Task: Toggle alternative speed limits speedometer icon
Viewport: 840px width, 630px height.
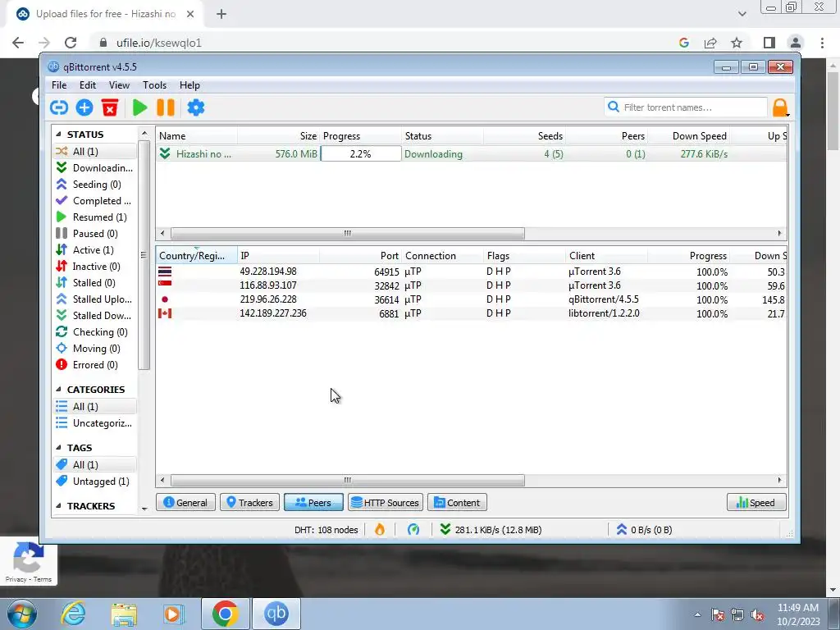Action: pyautogui.click(x=413, y=530)
